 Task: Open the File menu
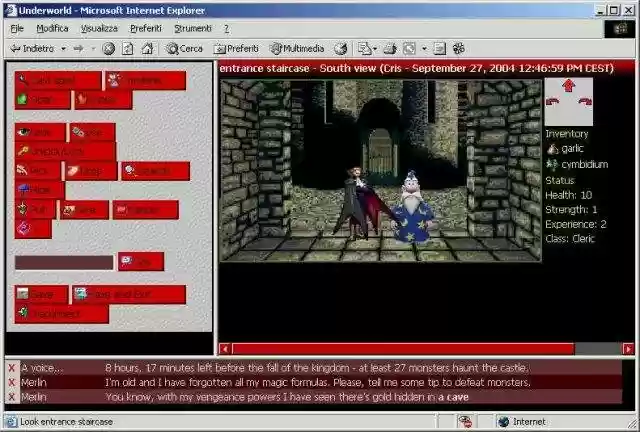pyautogui.click(x=17, y=28)
